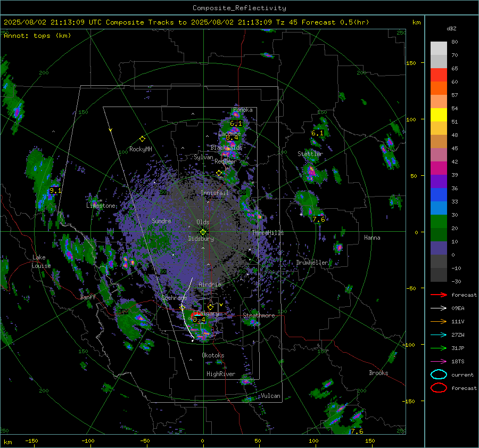Click the magenta 42 dBZ color swatch
479x448 pixels.
point(439,168)
